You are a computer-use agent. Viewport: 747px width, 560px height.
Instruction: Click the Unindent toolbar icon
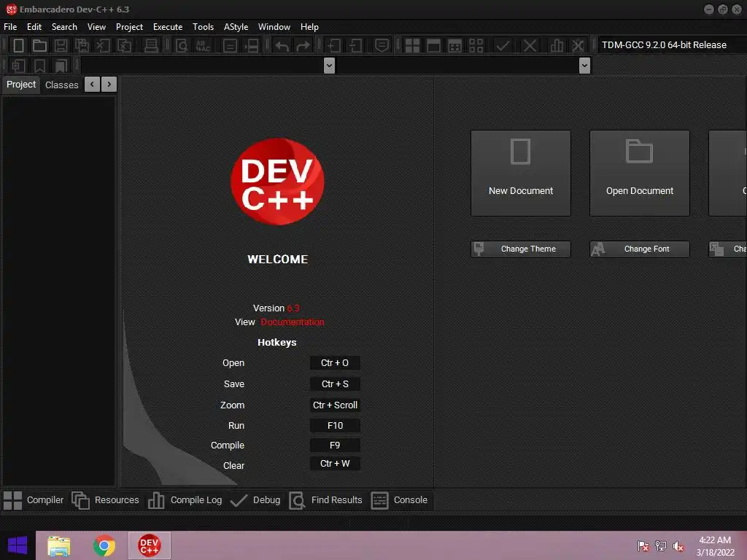355,46
